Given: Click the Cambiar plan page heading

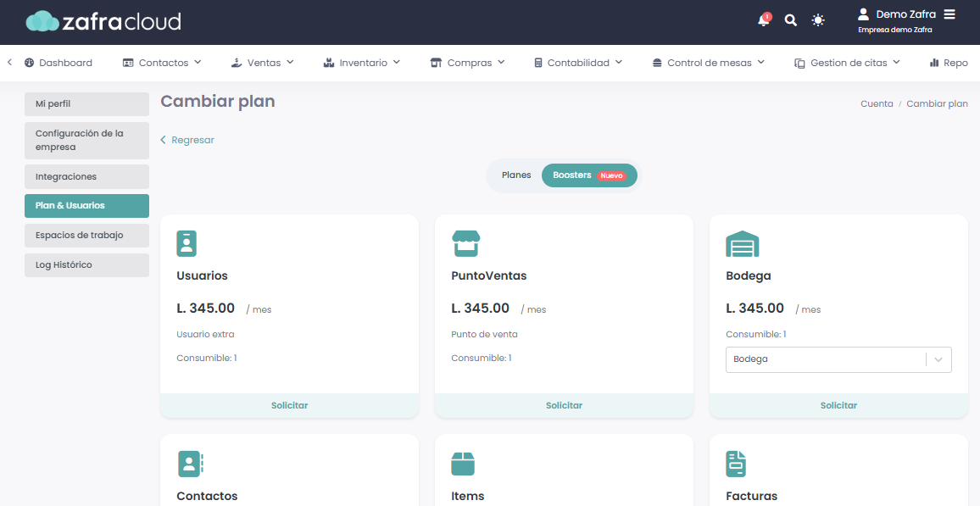Looking at the screenshot, I should (x=218, y=101).
